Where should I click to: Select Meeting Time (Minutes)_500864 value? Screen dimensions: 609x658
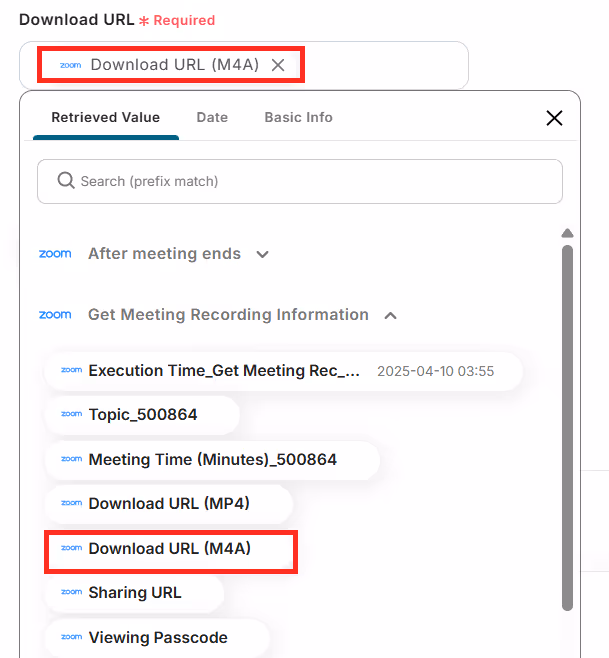coord(212,460)
